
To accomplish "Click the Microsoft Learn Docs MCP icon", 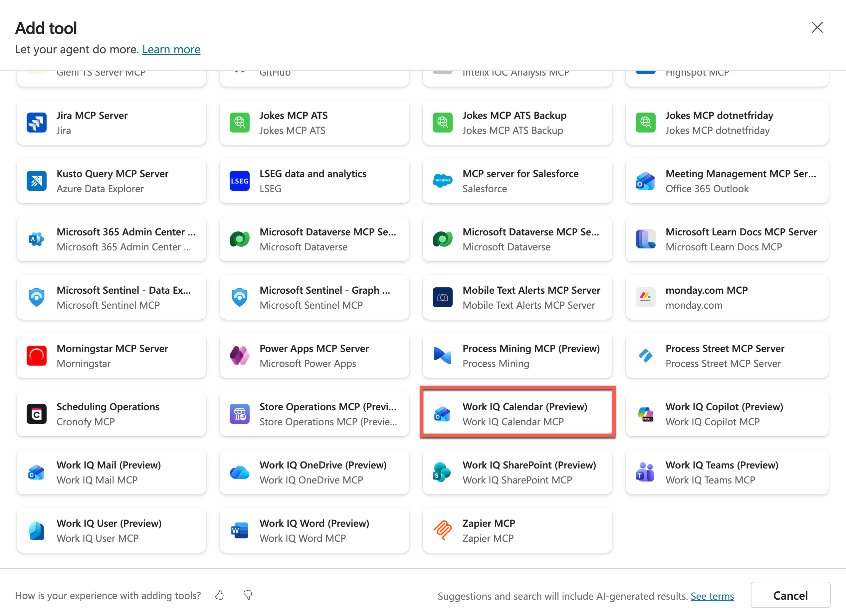I will pos(645,239).
